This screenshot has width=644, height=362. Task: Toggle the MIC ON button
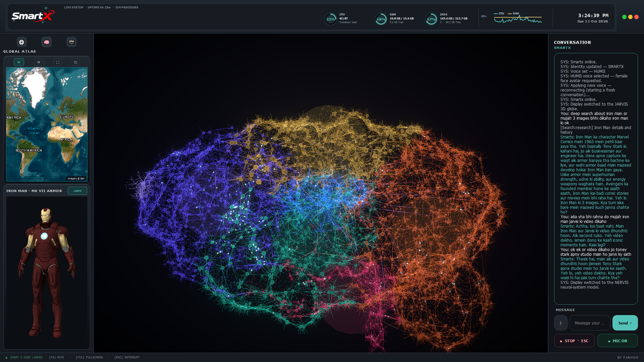point(618,341)
